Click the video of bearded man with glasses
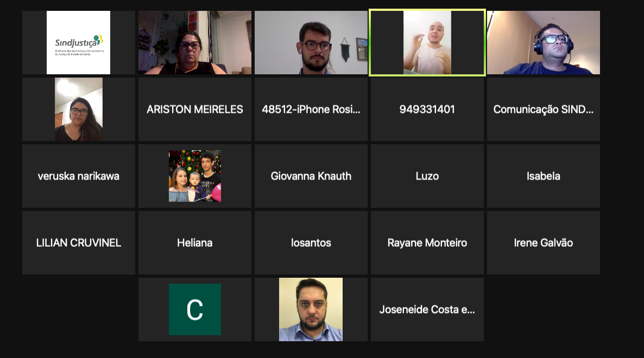This screenshot has width=644, height=358. [311, 43]
